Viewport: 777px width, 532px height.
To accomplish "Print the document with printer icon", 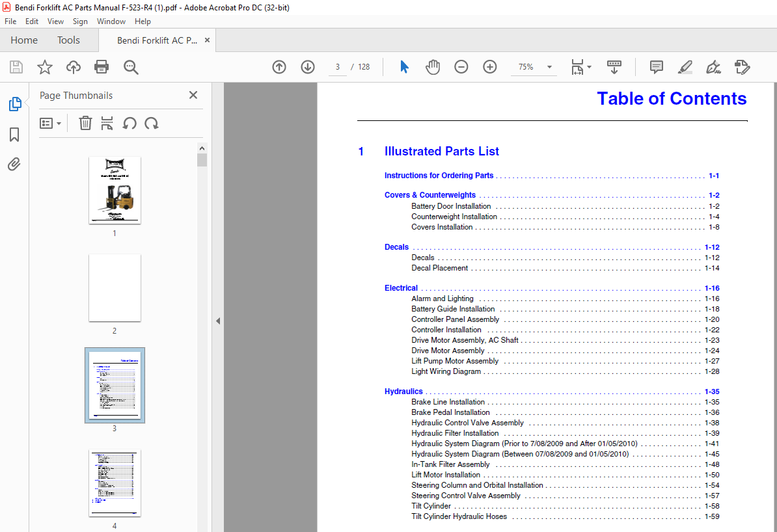I will tap(102, 67).
